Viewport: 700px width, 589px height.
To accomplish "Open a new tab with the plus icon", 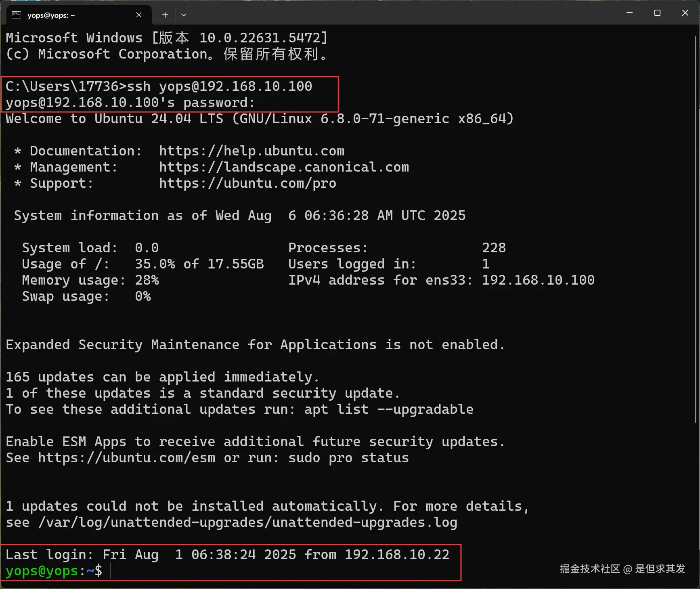I will pyautogui.click(x=165, y=15).
